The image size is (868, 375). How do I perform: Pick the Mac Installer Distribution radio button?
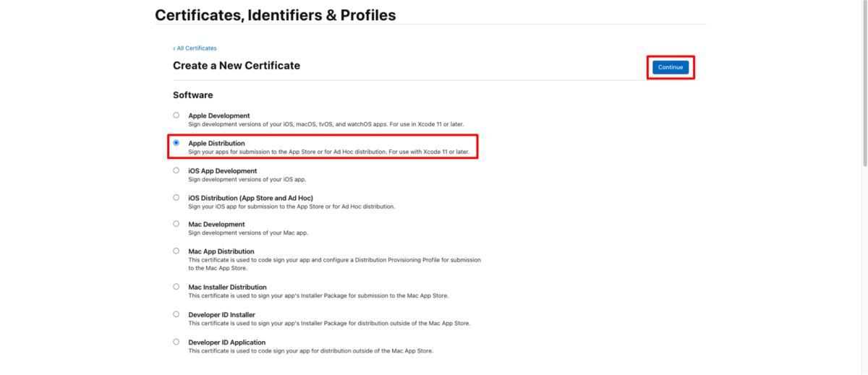[x=176, y=287]
